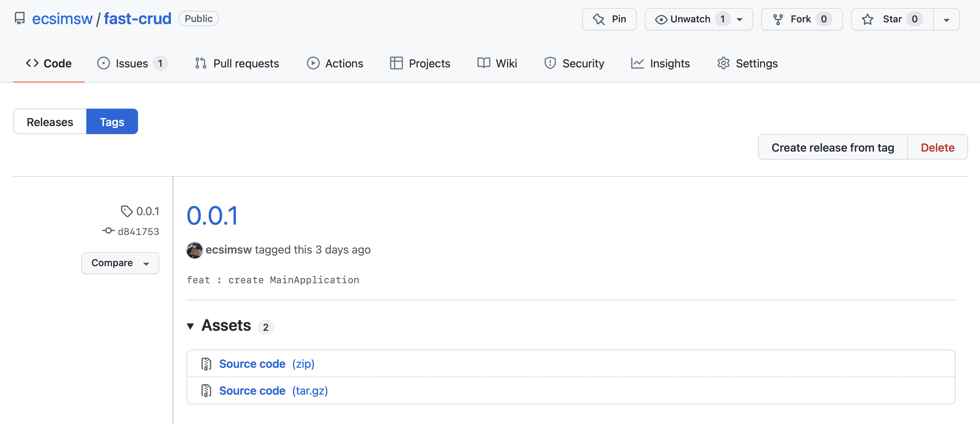980x424 pixels.
Task: Click the ecsimsw user avatar
Action: (194, 250)
